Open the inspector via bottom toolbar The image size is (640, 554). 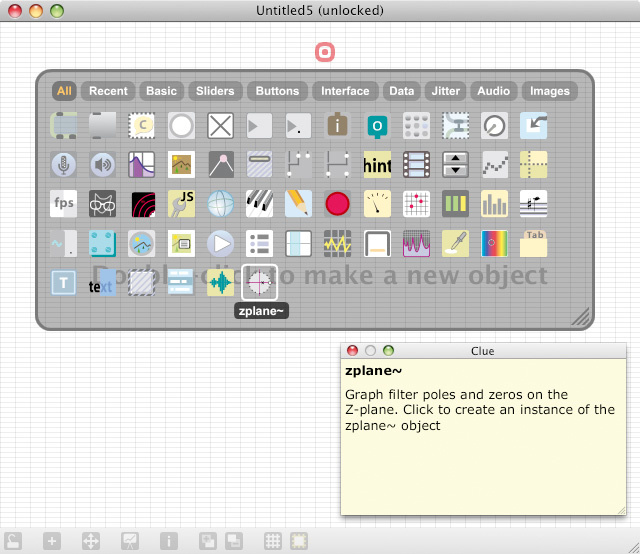pyautogui.click(x=169, y=541)
